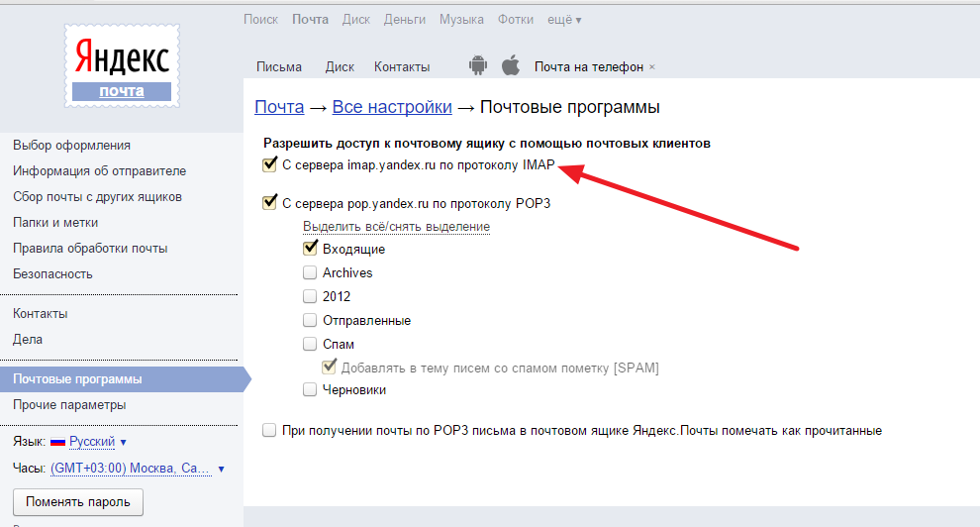Screen dimensions: 980x527
Task: Click the "Поменять пароль" button
Action: pyautogui.click(x=78, y=502)
